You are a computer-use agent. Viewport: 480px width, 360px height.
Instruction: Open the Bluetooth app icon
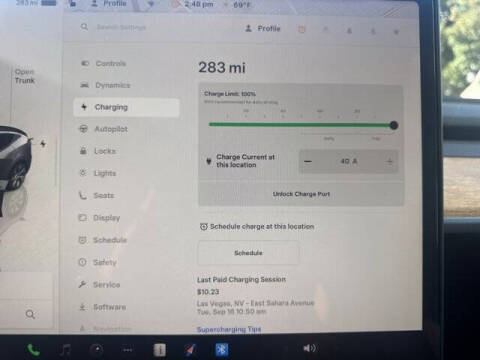222,350
